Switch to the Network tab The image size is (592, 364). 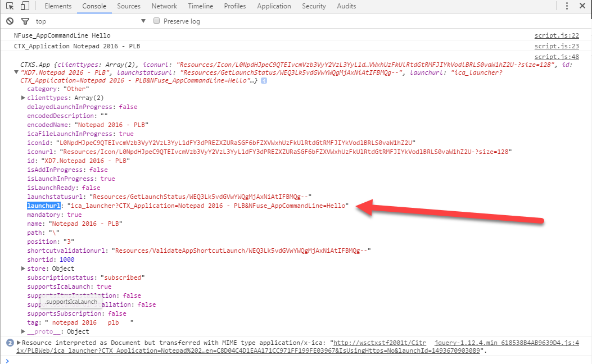point(164,6)
